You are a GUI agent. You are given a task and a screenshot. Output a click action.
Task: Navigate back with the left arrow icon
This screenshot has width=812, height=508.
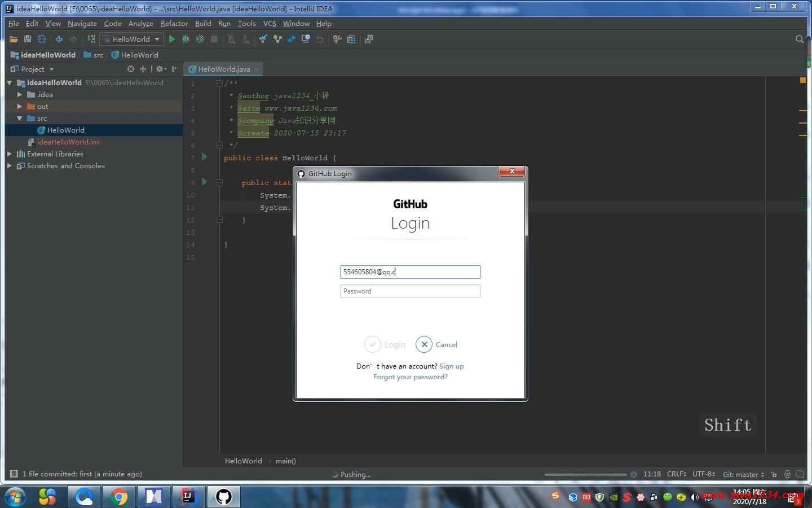[59, 39]
